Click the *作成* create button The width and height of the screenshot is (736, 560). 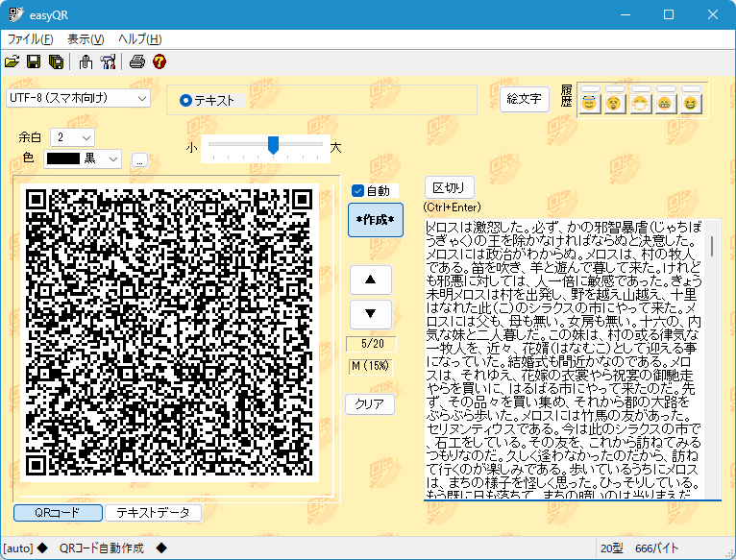[x=375, y=220]
